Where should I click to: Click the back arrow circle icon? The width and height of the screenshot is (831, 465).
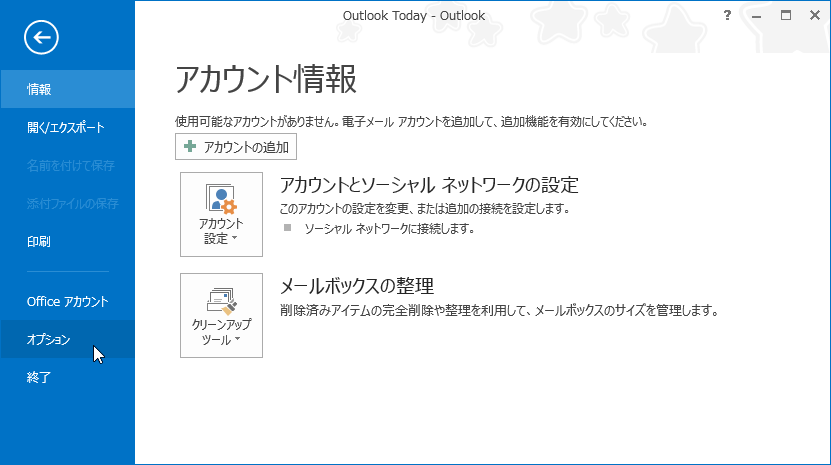(x=41, y=38)
